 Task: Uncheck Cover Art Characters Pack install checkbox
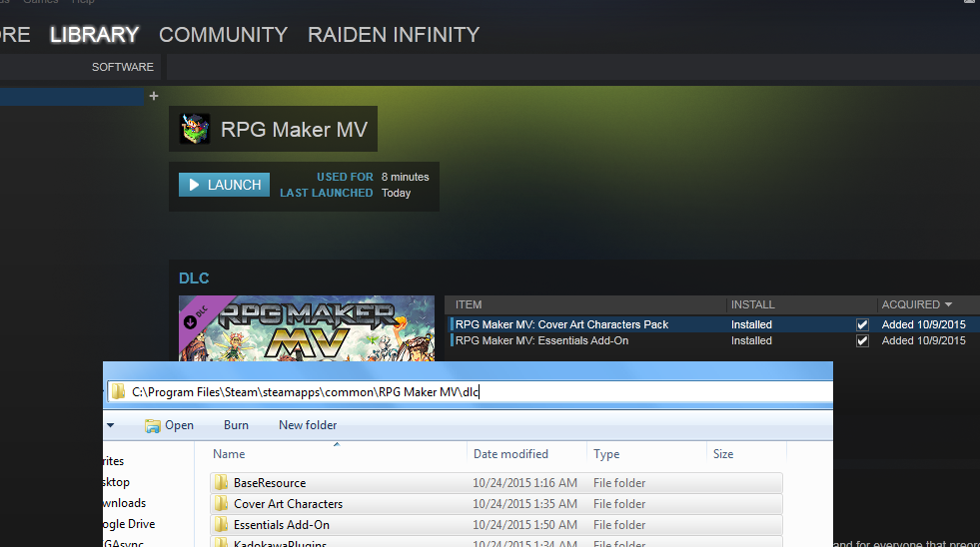(862, 324)
